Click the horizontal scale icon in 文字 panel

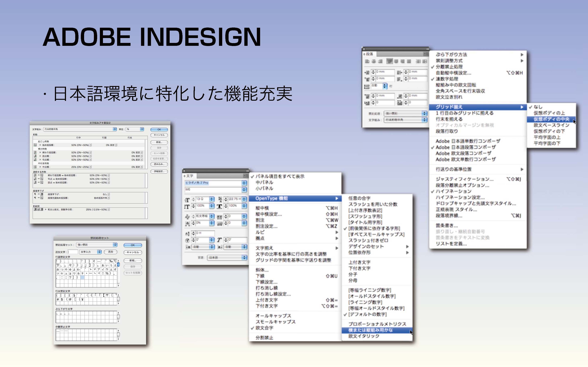click(x=219, y=206)
